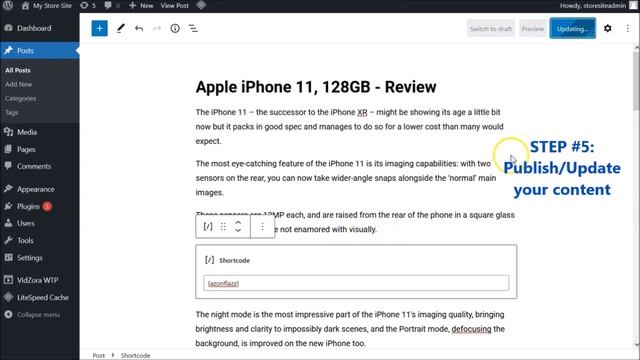Click the paragraph starting The night mode
Screen dimensions: 640x360
351,329
